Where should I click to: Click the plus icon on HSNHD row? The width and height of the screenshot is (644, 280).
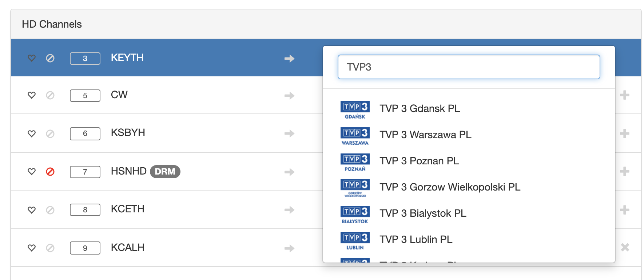pos(624,171)
